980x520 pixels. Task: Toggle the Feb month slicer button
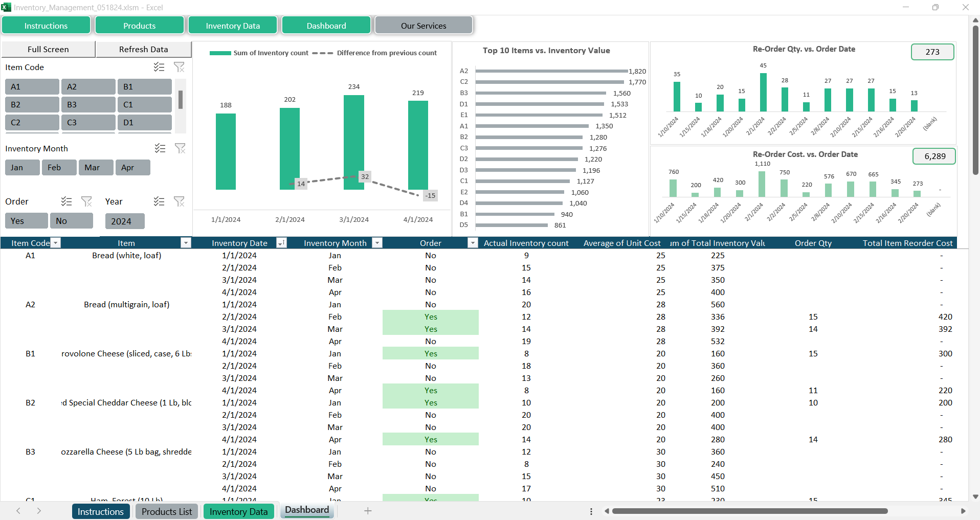tap(59, 168)
